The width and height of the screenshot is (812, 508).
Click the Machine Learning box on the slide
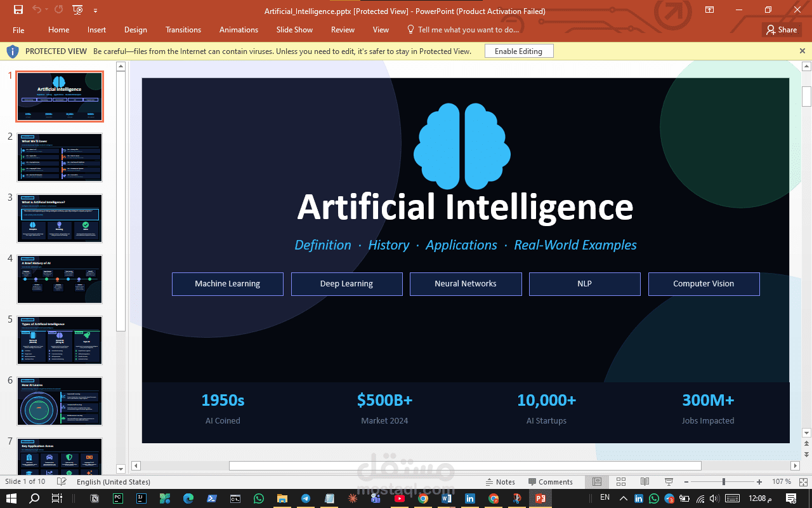pyautogui.click(x=228, y=284)
